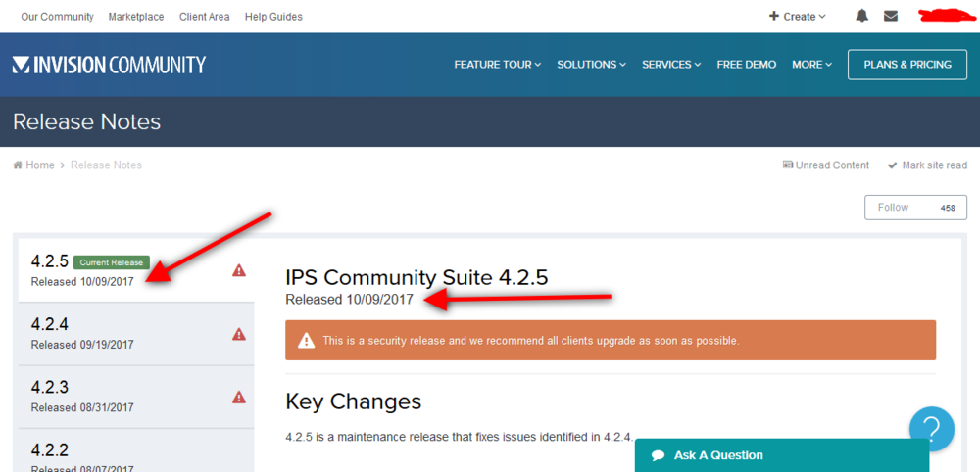Click Mark site read

(927, 165)
